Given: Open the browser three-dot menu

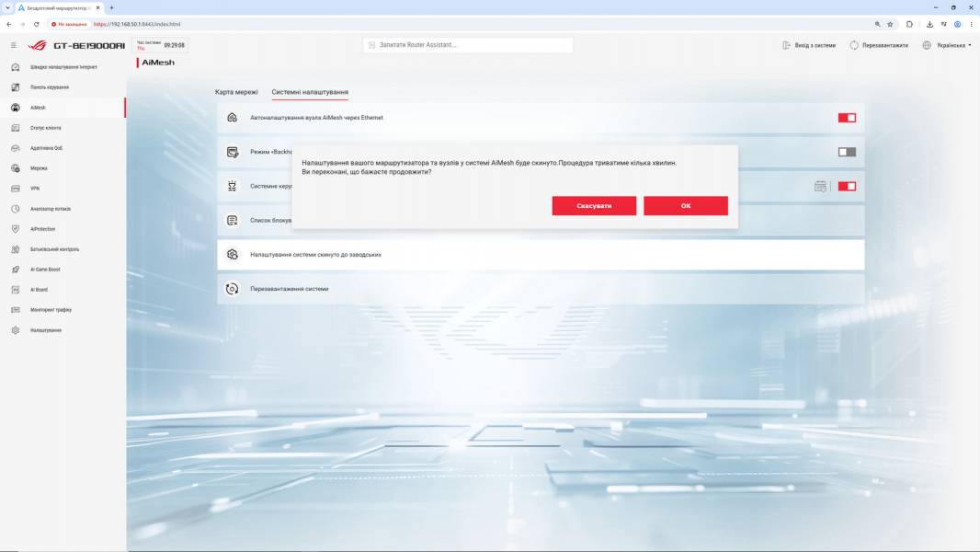Looking at the screenshot, I should point(971,25).
